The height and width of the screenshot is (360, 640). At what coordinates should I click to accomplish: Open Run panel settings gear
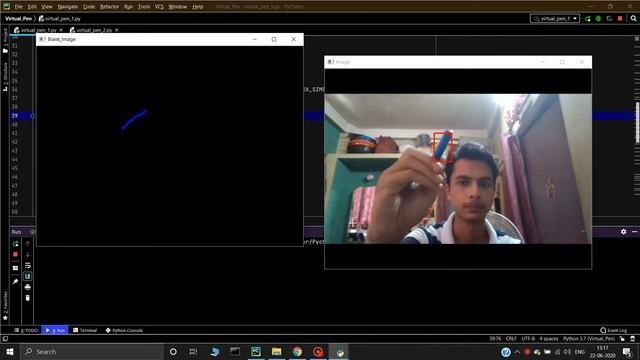click(x=623, y=231)
